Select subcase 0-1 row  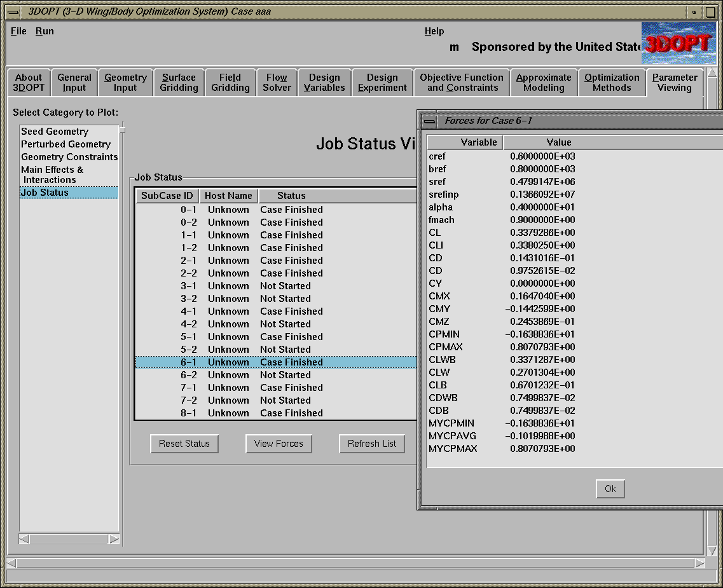tap(276, 210)
